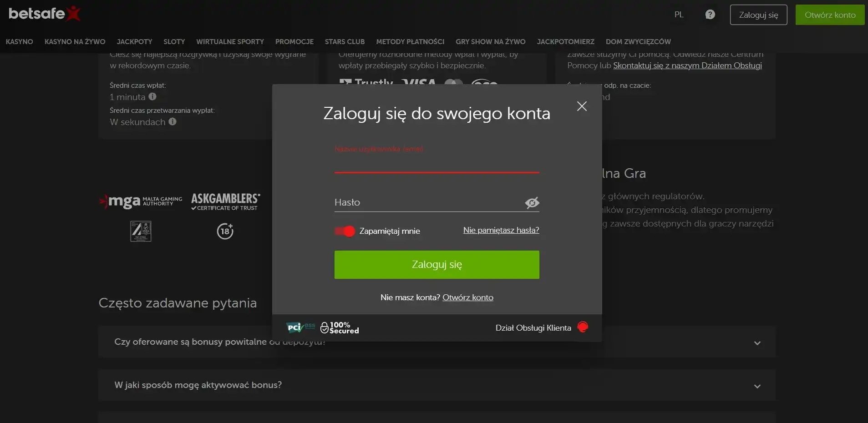
Task: Open the KASYNO menu item
Action: [x=19, y=41]
